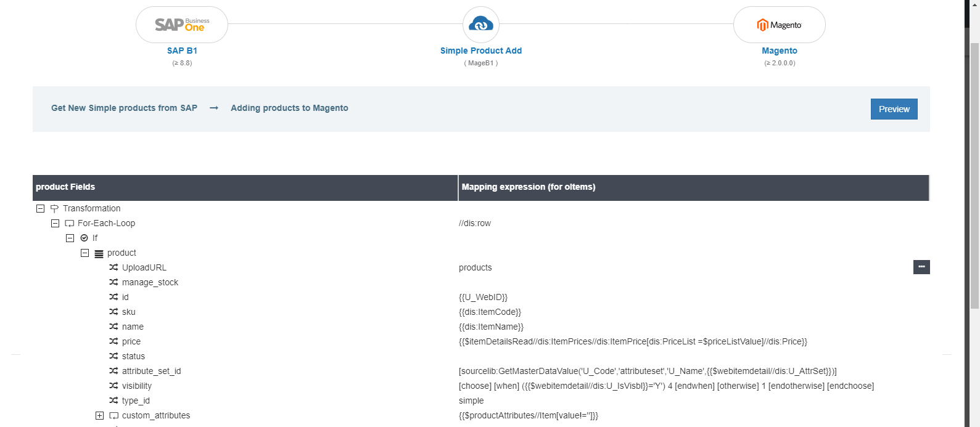Click the SAP Business One logo

click(x=182, y=25)
